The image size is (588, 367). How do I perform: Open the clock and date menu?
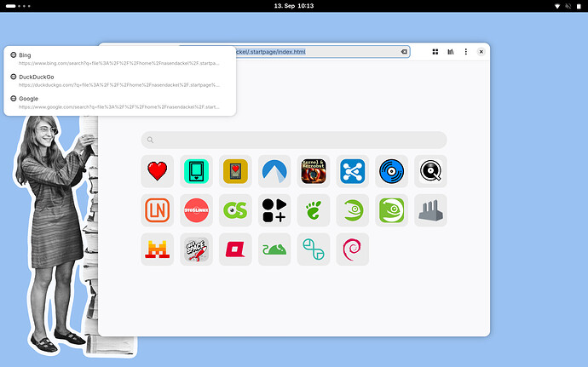[294, 6]
